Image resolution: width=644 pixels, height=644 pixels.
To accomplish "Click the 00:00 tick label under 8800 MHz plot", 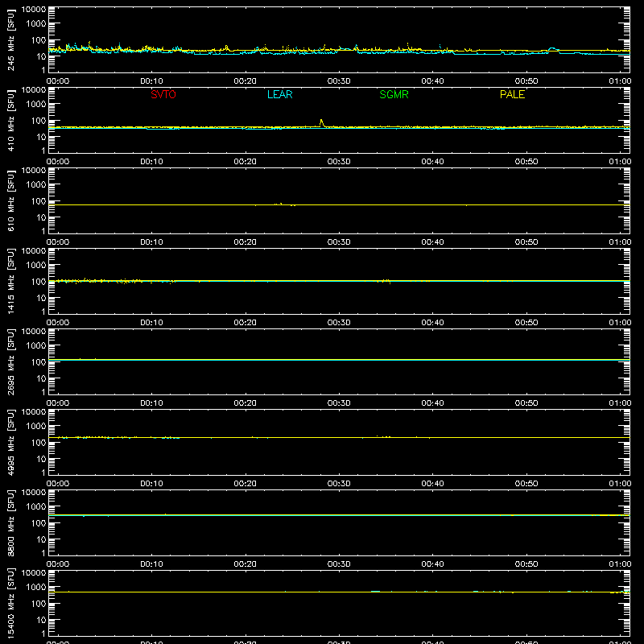I will click(x=58, y=564).
